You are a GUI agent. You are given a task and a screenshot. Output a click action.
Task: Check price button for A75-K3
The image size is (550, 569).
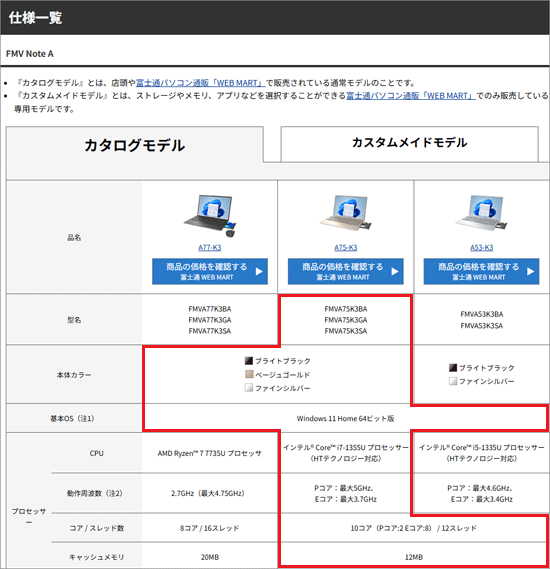click(345, 271)
